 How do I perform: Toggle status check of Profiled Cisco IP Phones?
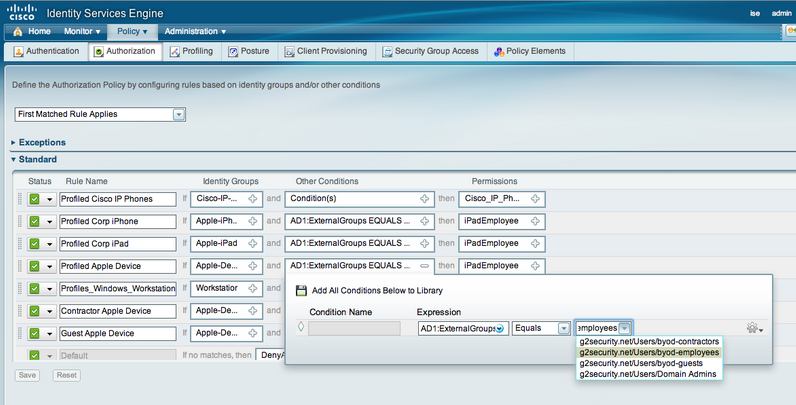click(35, 199)
